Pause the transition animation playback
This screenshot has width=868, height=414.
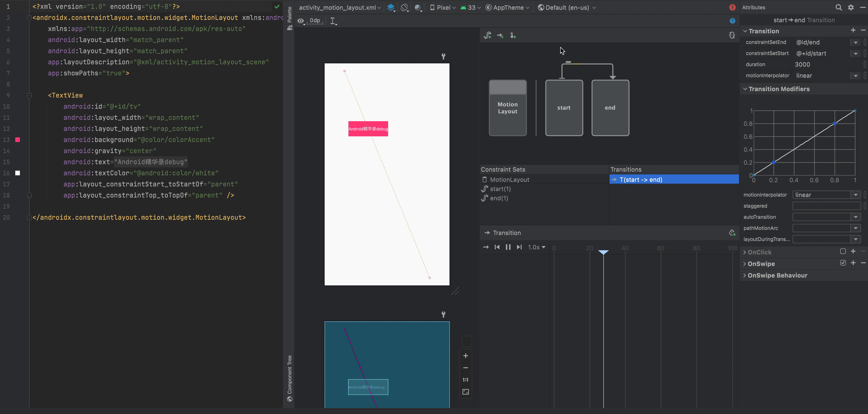click(x=508, y=247)
